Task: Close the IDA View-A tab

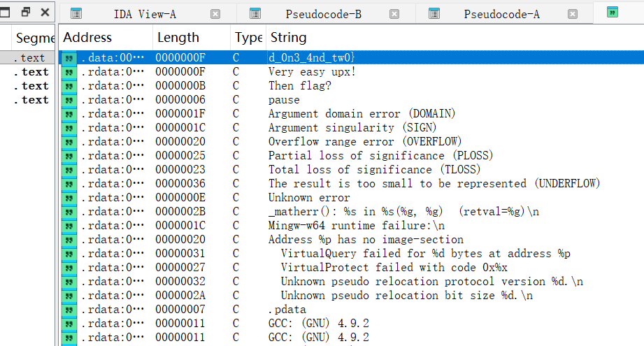Action: coord(215,14)
